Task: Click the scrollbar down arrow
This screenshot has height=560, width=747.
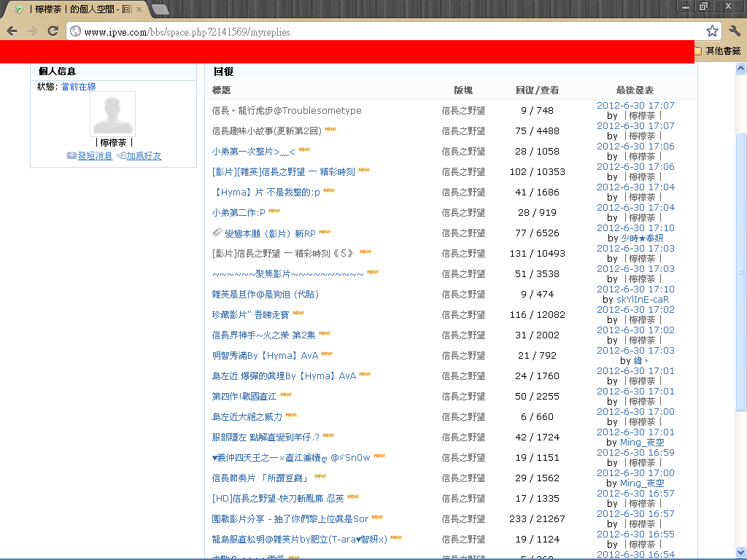Action: (741, 552)
